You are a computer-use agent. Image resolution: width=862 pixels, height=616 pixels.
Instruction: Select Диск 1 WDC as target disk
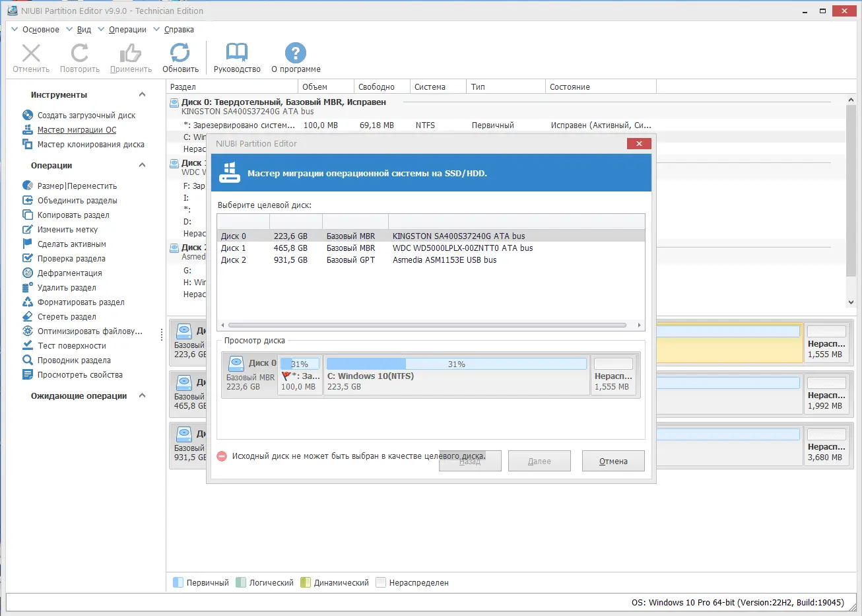[430, 248]
